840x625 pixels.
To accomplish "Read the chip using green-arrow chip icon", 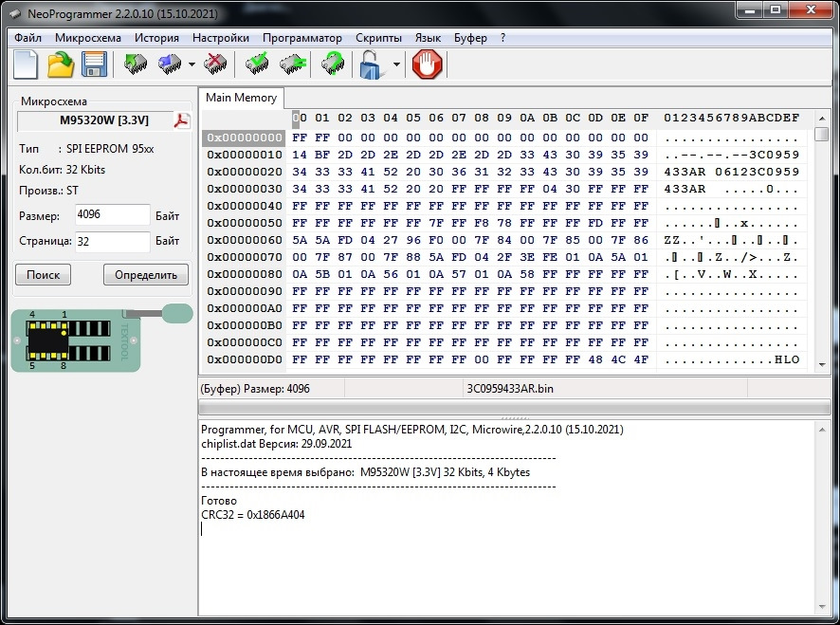I will click(x=136, y=64).
